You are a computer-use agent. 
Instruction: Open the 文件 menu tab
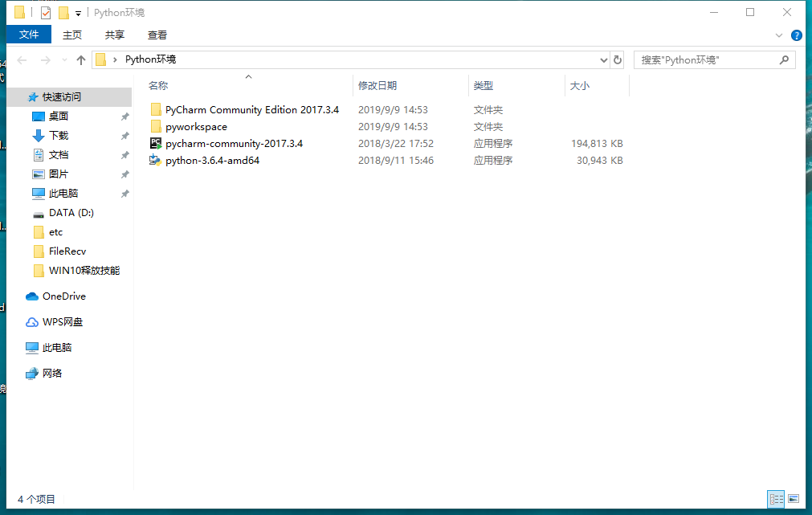click(x=29, y=35)
